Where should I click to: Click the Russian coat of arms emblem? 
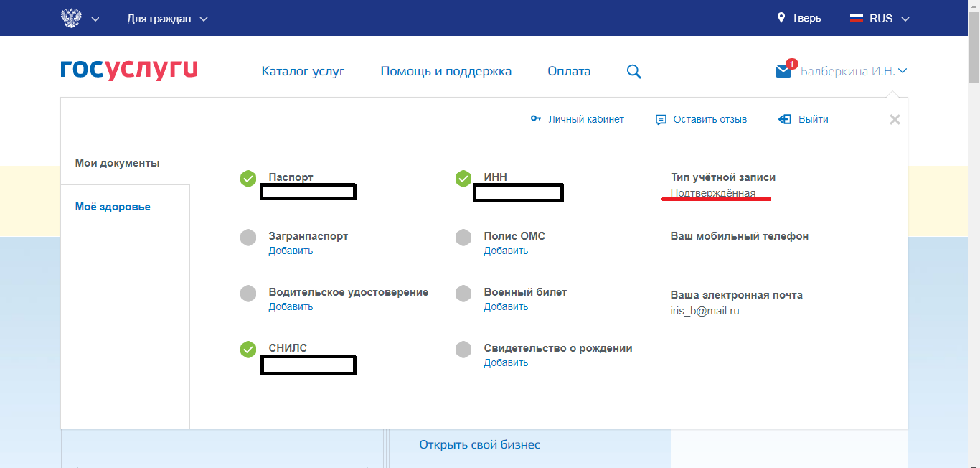coord(71,18)
